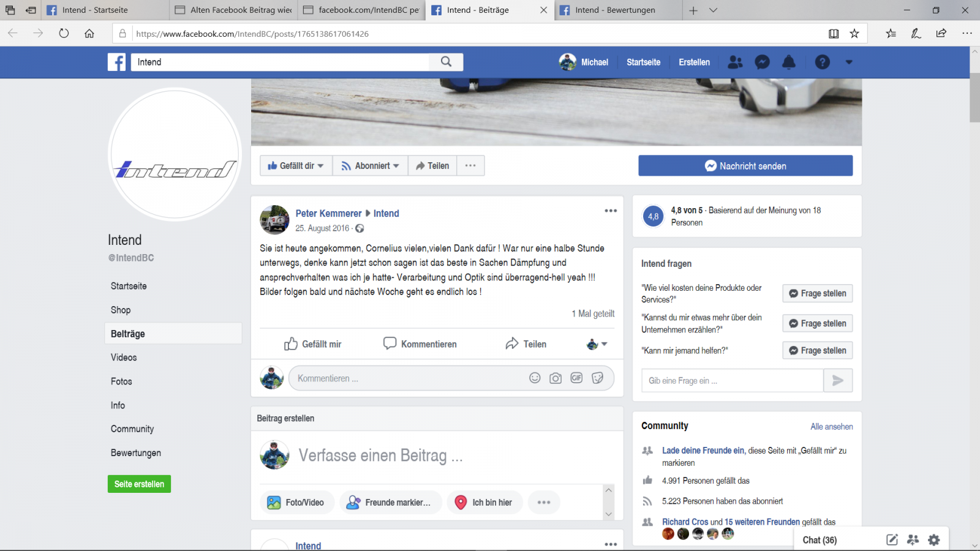Image resolution: width=980 pixels, height=551 pixels.
Task: Toggle the 'Gefällt mir' like on post
Action: (313, 344)
